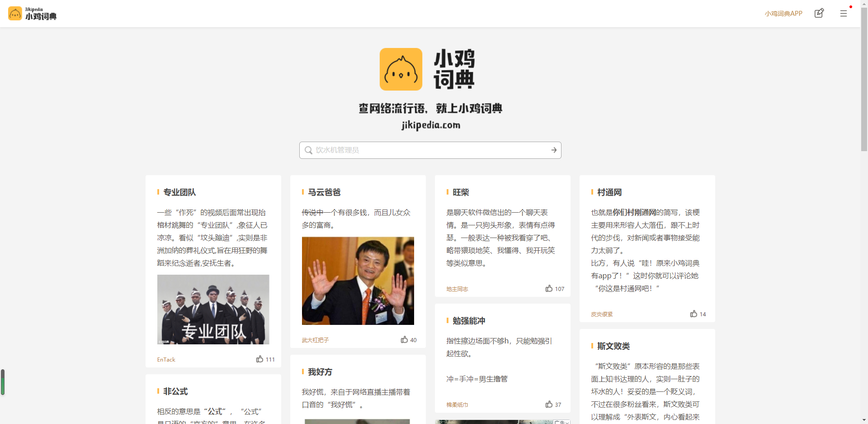This screenshot has width=868, height=424.
Task: Click the 我好方 entry description text
Action: (x=356, y=399)
